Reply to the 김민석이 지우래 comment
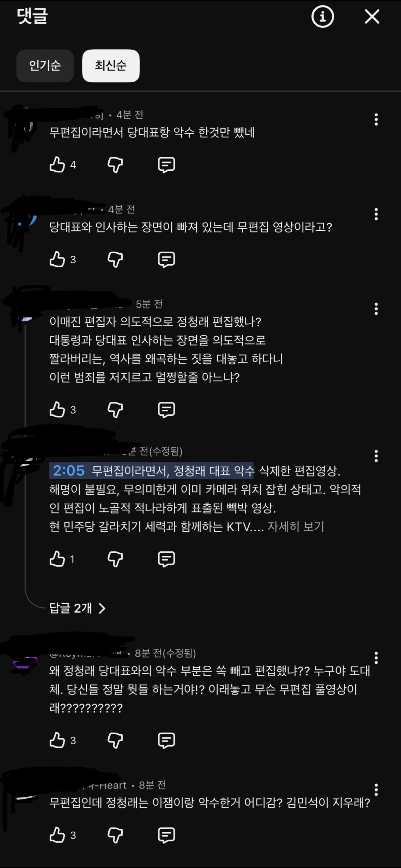Screen dimensions: 401x868 [x=167, y=835]
